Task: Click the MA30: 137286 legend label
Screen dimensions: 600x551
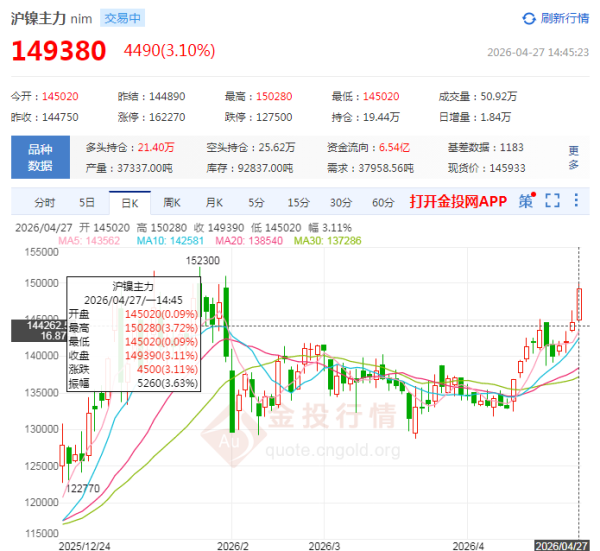Action: 328,241
